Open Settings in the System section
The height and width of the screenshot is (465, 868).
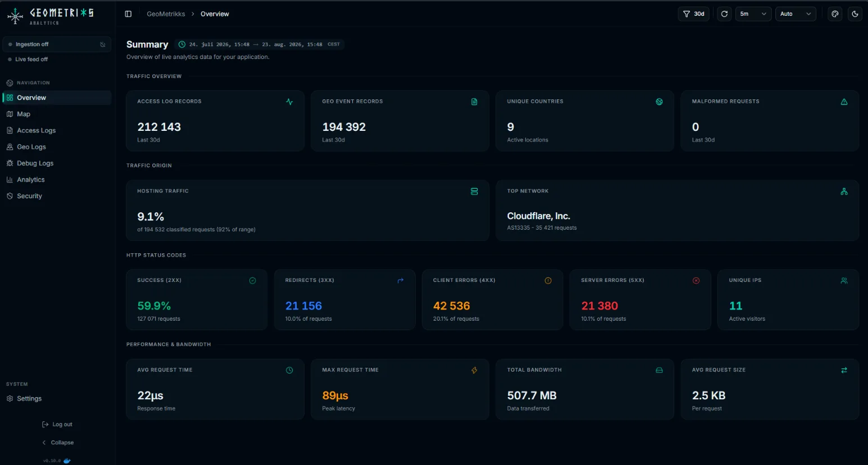click(x=57, y=399)
